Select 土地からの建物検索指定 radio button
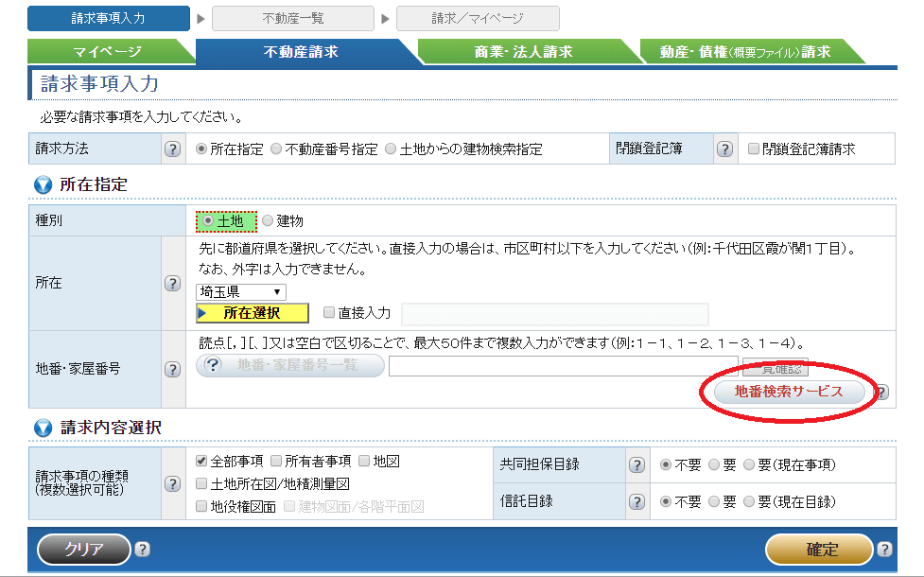 click(x=390, y=149)
